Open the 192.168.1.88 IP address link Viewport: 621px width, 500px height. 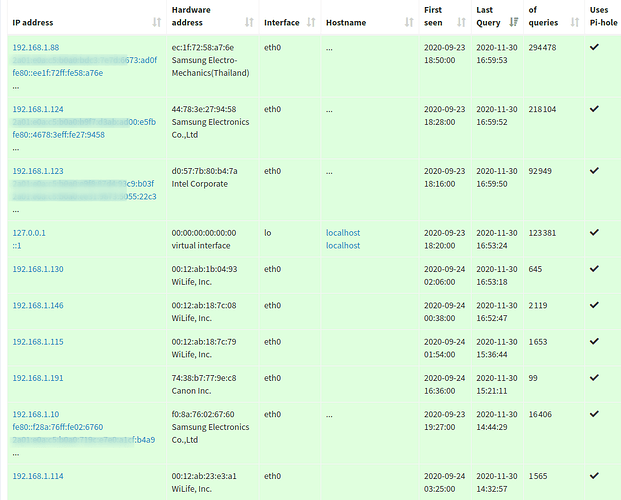35,48
